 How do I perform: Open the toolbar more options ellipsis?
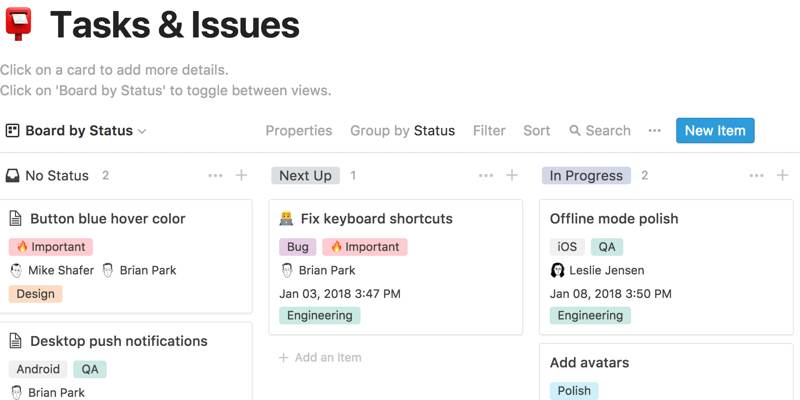[x=655, y=131]
